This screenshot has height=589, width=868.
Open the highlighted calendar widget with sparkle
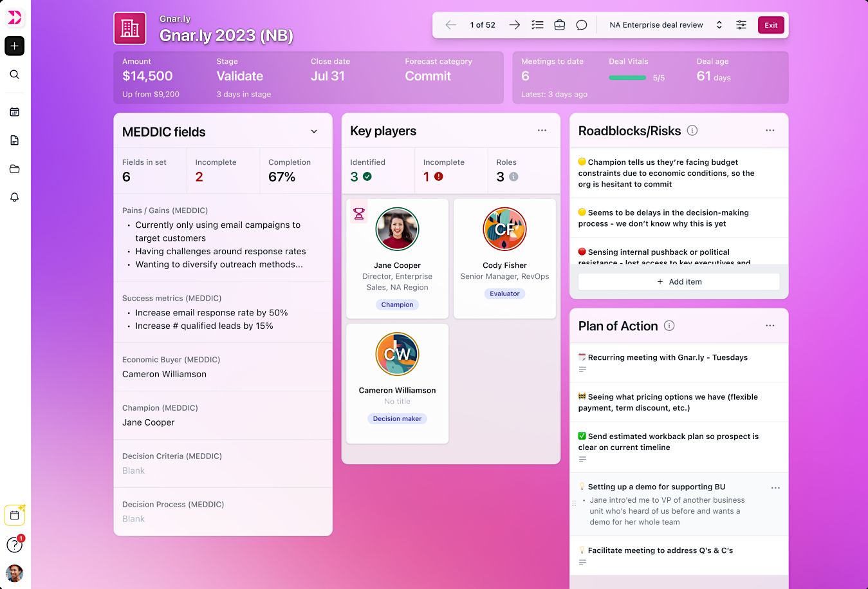point(14,515)
